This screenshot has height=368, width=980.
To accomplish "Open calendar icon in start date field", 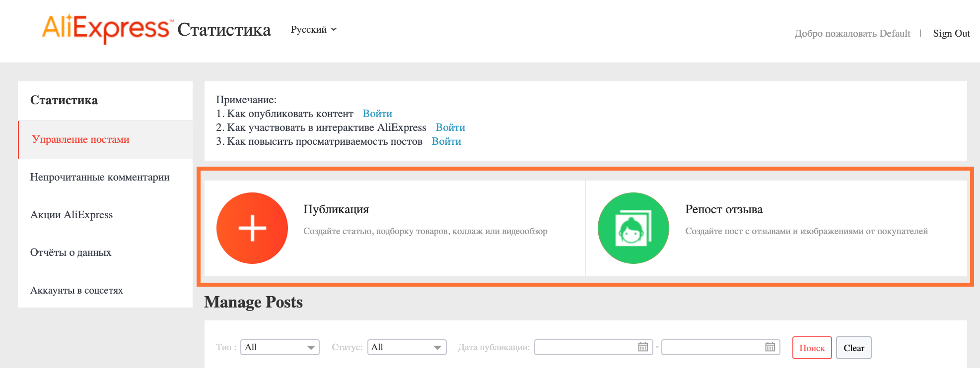I will point(643,347).
